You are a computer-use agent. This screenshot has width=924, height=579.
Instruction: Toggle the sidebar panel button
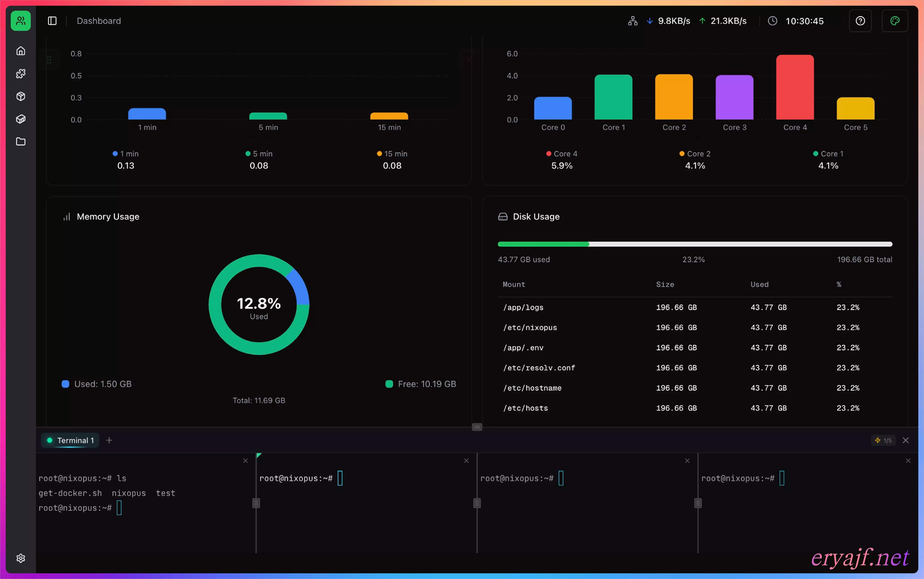coord(52,21)
